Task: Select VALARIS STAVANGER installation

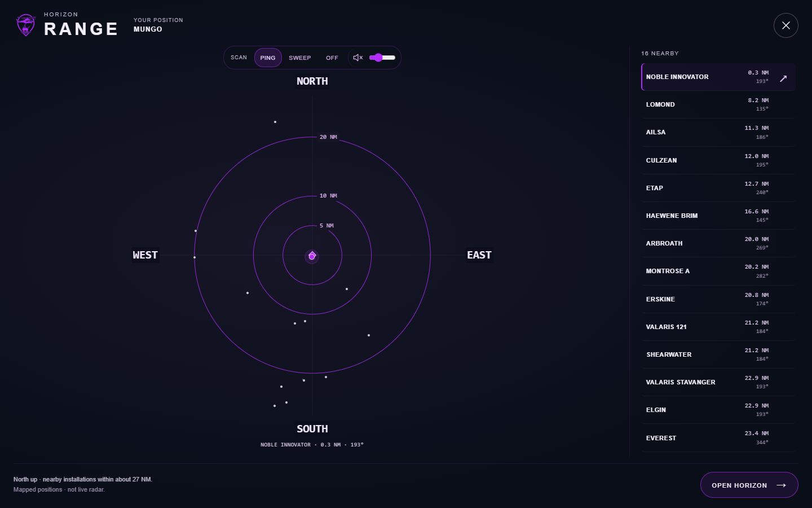Action: pos(718,382)
